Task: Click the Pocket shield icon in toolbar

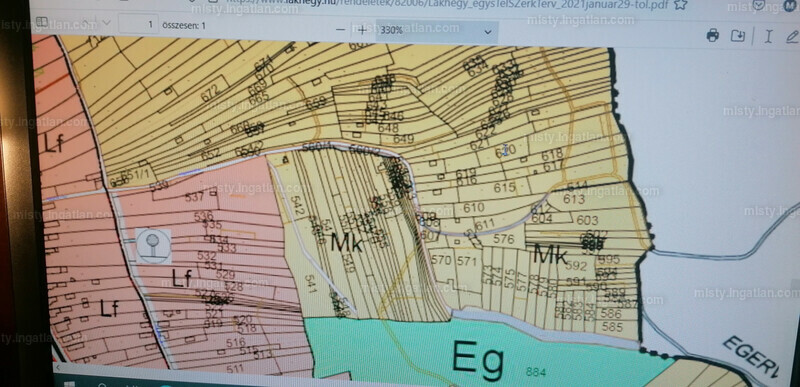Action: tap(759, 4)
